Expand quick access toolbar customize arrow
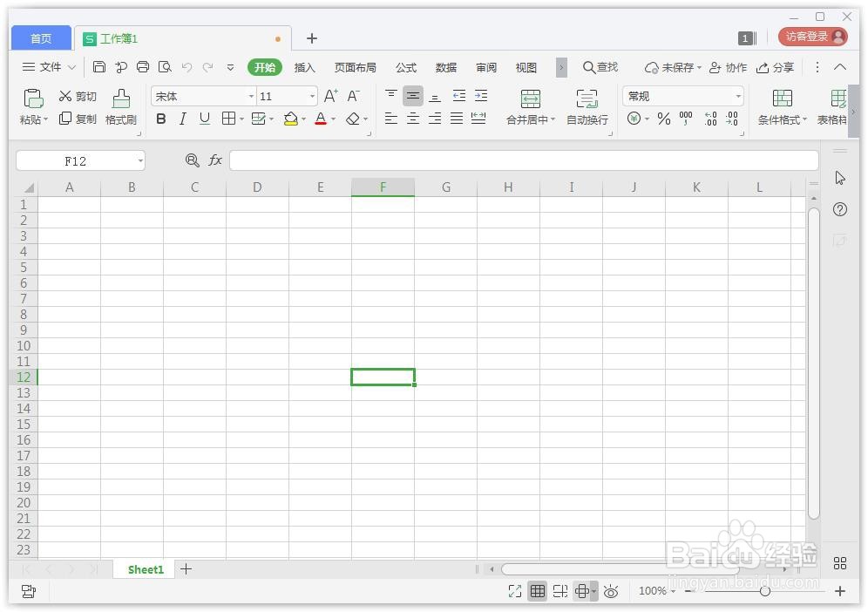Viewport: 868px width, 612px height. tap(230, 67)
